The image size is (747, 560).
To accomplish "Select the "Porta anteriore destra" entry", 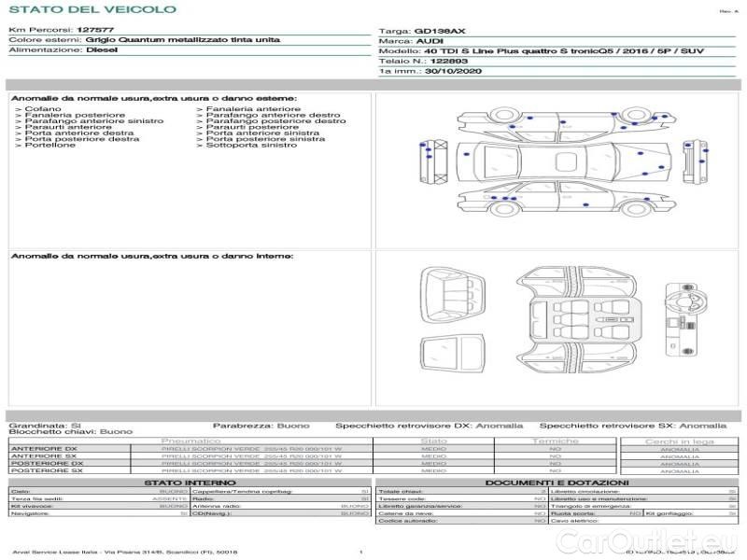I will (x=79, y=133).
